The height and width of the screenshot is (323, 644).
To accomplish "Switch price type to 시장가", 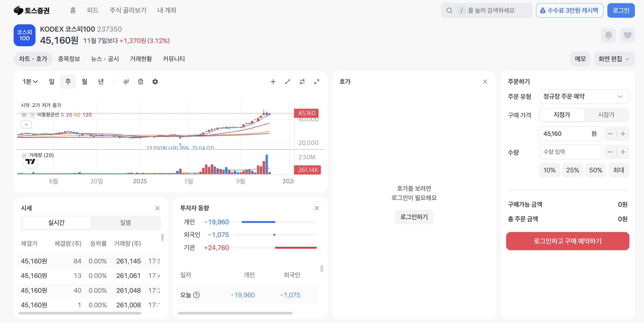I will [x=606, y=115].
